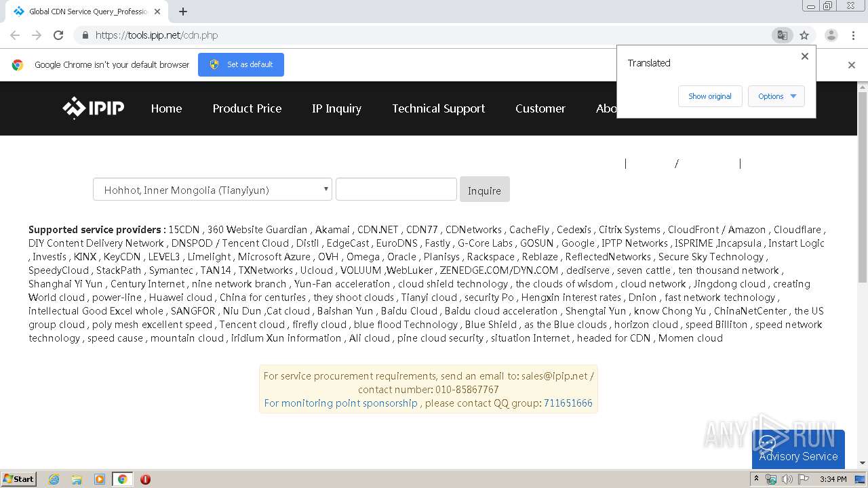Open the Advisory Service chat widget
The width and height of the screenshot is (868, 488).
point(798,449)
